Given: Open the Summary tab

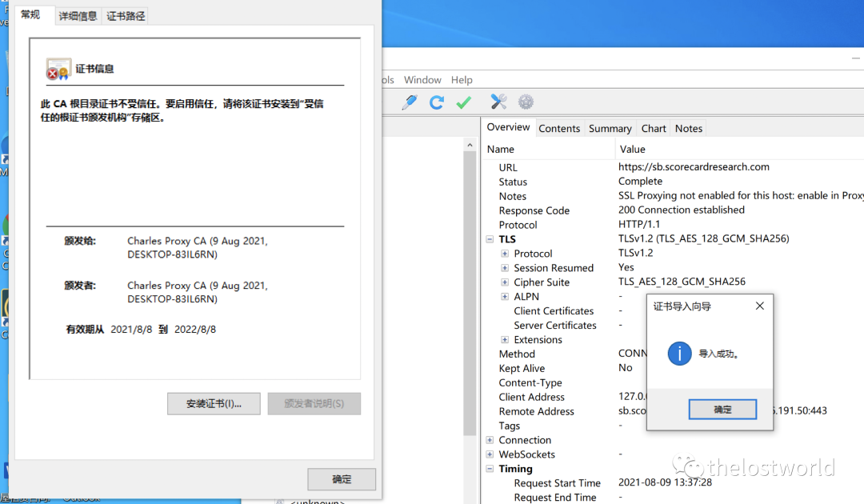Looking at the screenshot, I should pyautogui.click(x=610, y=128).
